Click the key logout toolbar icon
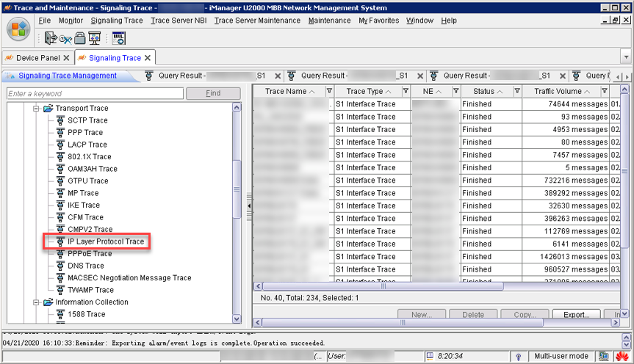Image resolution: width=634 pixels, height=364 pixels. coord(65,38)
